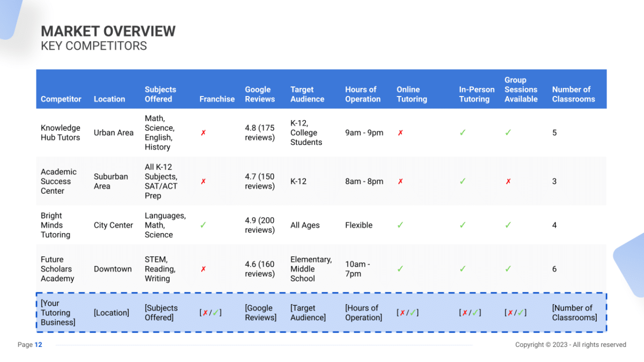Viewport: 644px width, 362px height.
Task: Select the Franchise placeholder marks in Your Tutoring Business row
Action: tap(210, 313)
